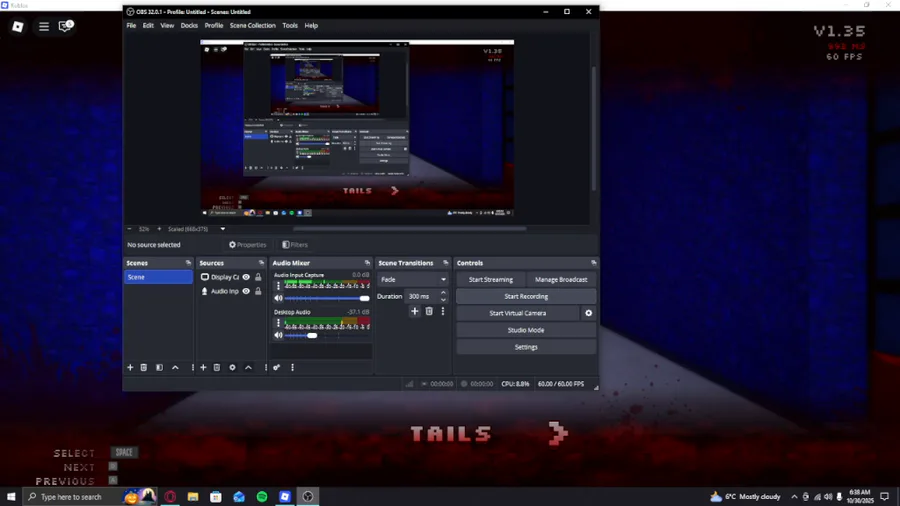The image size is (900, 506).
Task: Toggle visibility of Audio Input source
Action: coord(246,291)
